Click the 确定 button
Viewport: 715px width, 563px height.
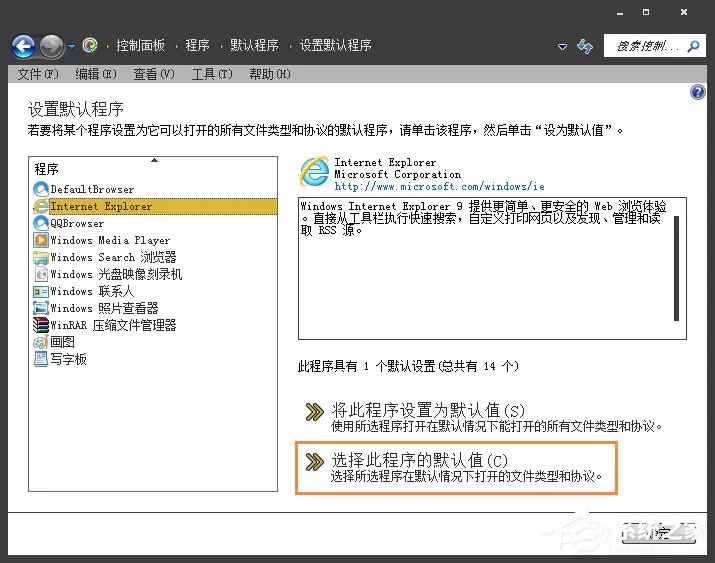658,532
